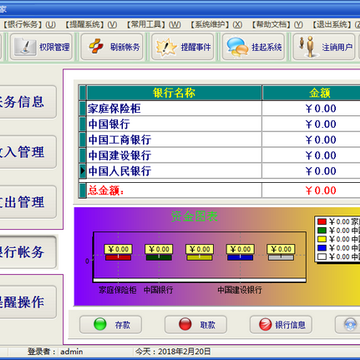
Task: Click the red globe icon on 银行信息
Action: pyautogui.click(x=265, y=325)
